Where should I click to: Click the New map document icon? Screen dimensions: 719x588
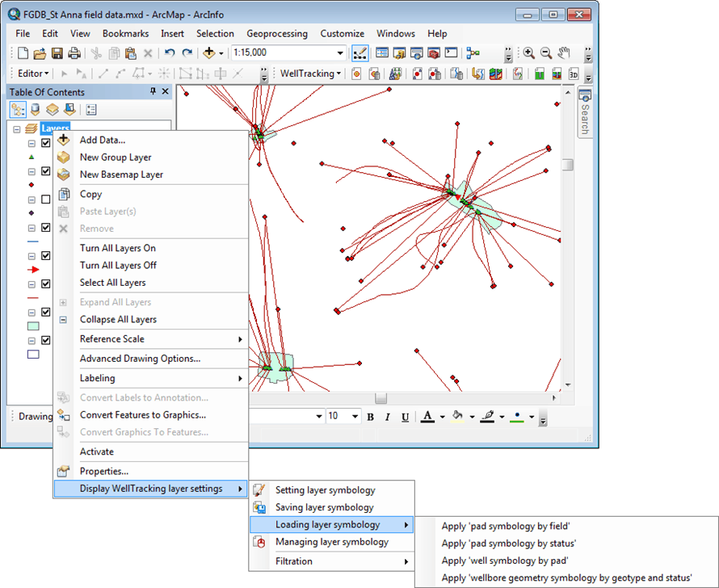(23, 53)
